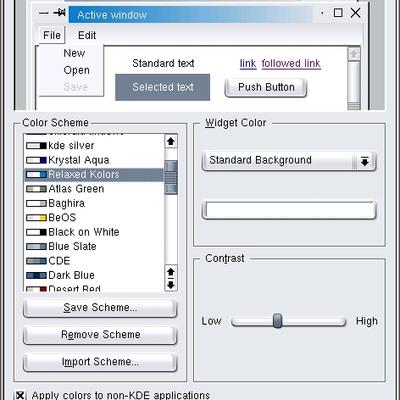400x400 pixels.
Task: Click the Import Scheme... button
Action: pos(100,362)
